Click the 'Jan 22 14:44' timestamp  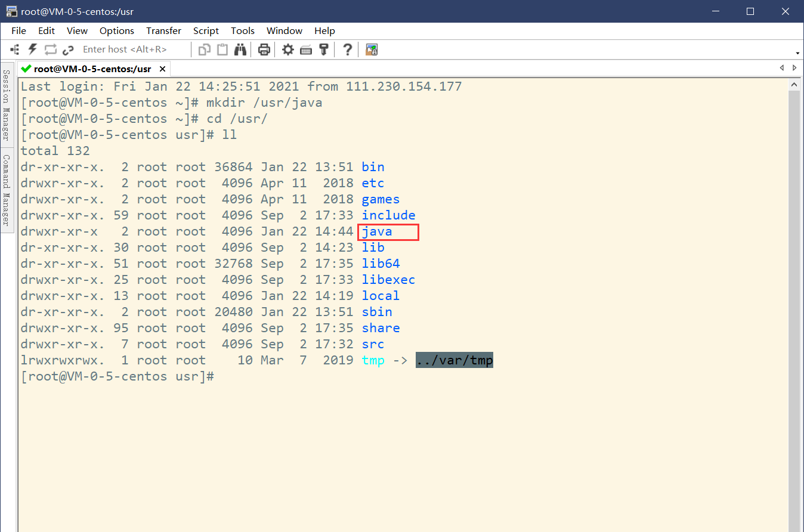pyautogui.click(x=307, y=231)
